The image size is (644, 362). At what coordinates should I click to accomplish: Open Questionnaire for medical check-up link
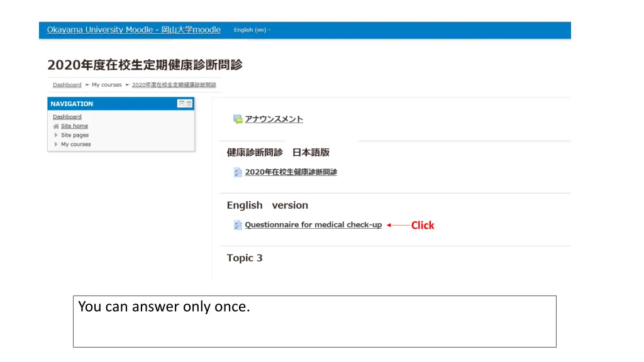pos(313,225)
